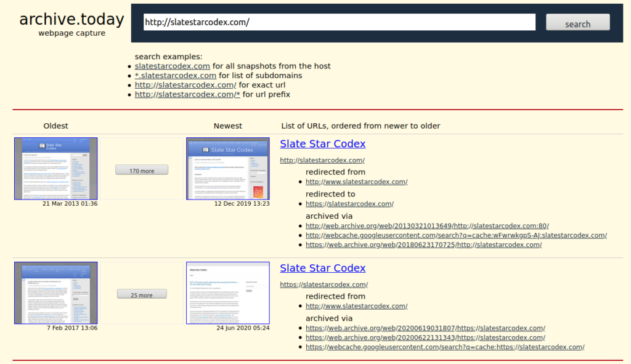Open the www.slatestarcodex.com link in the 170-more result
Image resolution: width=631 pixels, height=364 pixels.
[x=357, y=182]
